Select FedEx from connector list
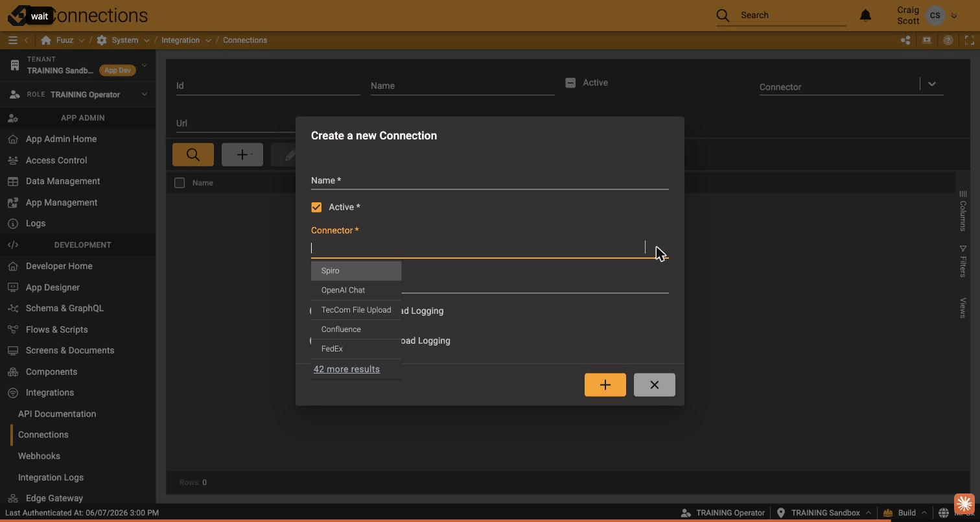This screenshot has height=522, width=980. point(356,349)
